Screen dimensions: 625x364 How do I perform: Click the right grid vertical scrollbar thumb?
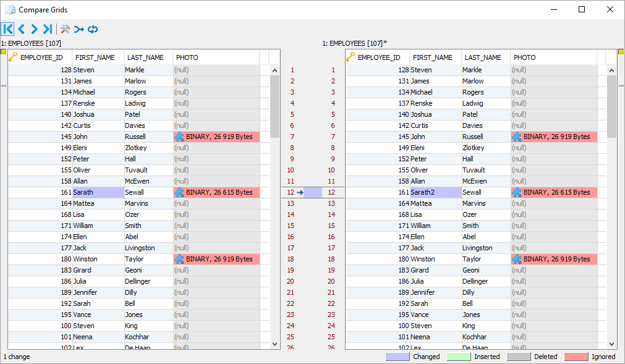click(x=612, y=106)
